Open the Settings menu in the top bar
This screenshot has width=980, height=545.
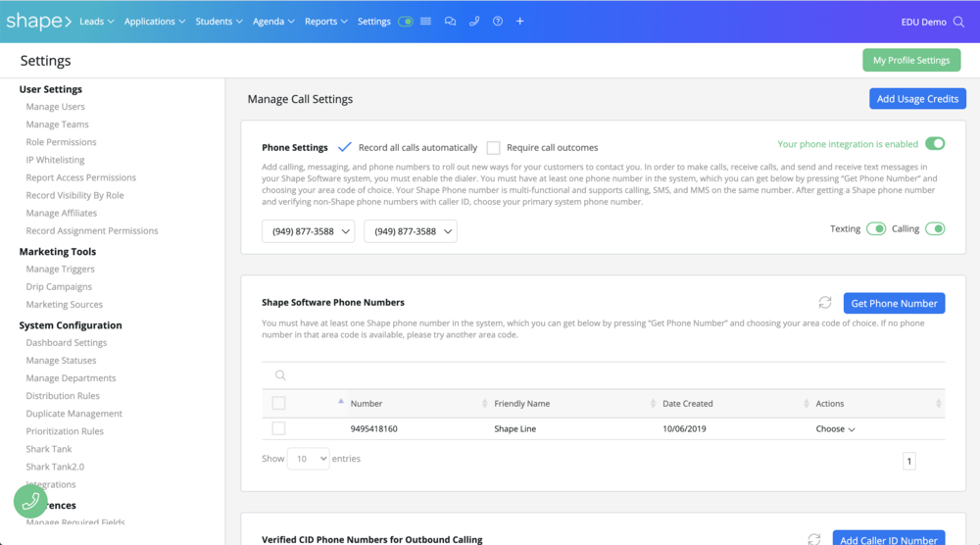pos(373,22)
